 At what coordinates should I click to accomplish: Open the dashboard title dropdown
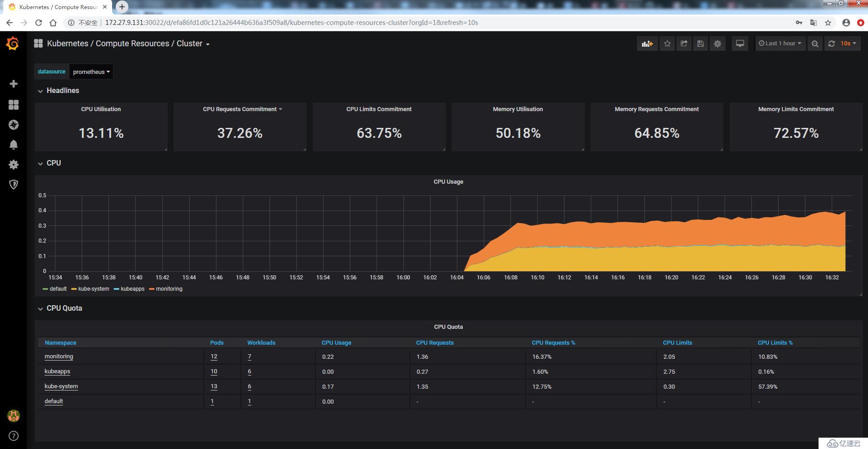[128, 44]
